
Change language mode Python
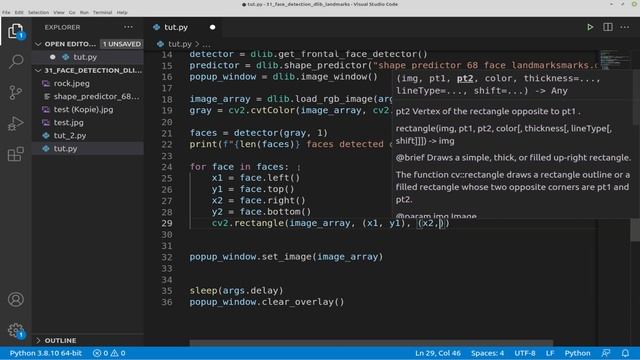[577, 353]
